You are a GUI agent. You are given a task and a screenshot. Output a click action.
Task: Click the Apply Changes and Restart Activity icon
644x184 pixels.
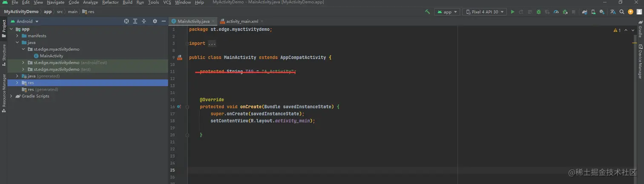click(521, 12)
